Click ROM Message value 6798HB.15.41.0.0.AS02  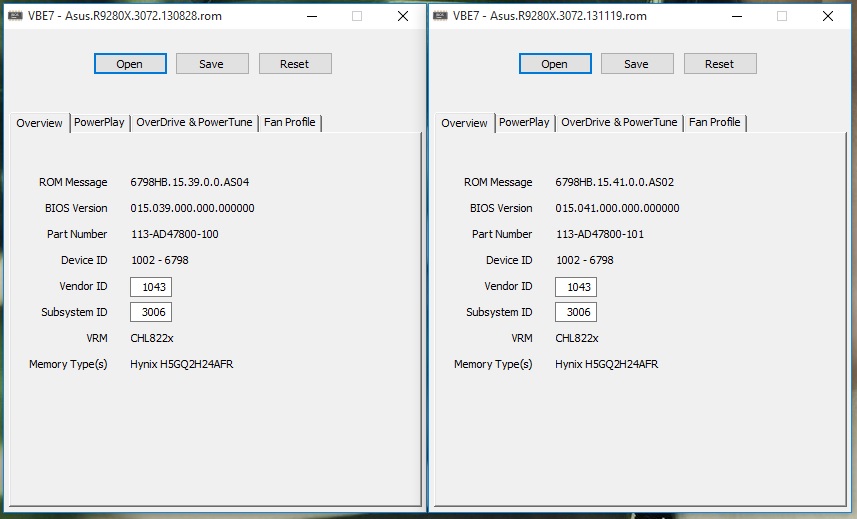click(x=615, y=182)
